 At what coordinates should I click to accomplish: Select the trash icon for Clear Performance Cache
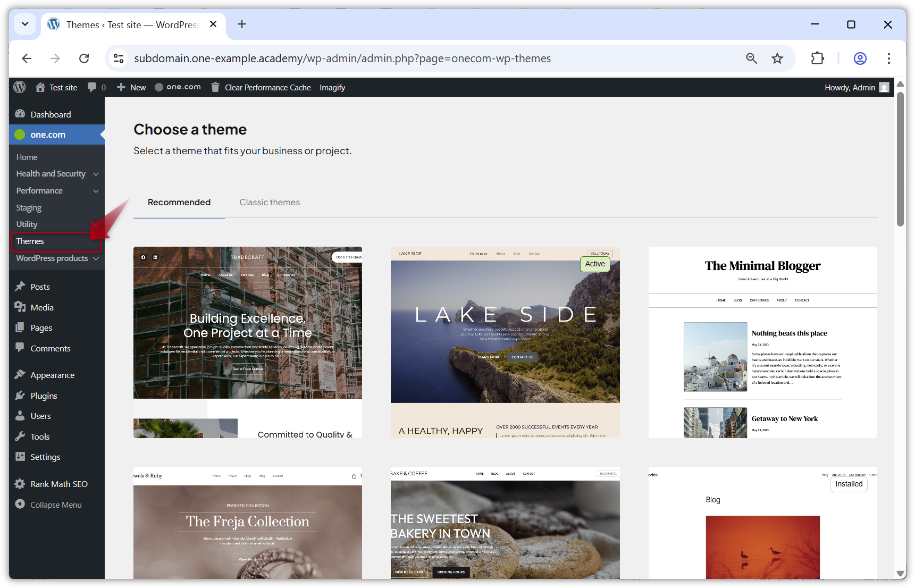click(x=215, y=87)
